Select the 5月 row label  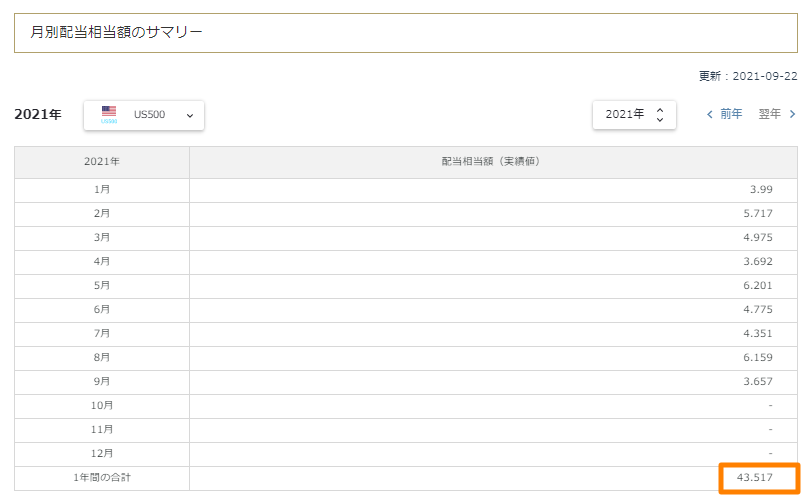[101, 286]
